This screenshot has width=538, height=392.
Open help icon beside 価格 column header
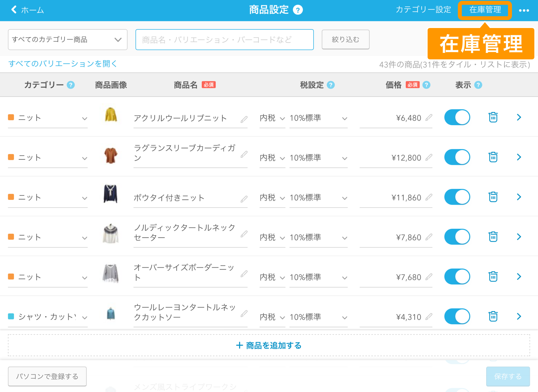click(x=426, y=85)
